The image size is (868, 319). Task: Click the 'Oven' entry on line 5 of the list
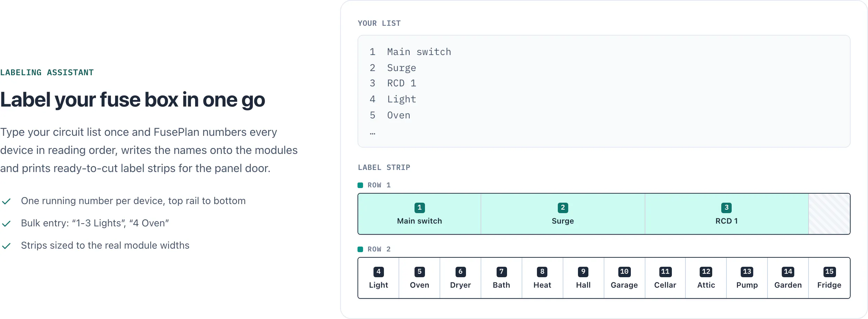(x=399, y=115)
